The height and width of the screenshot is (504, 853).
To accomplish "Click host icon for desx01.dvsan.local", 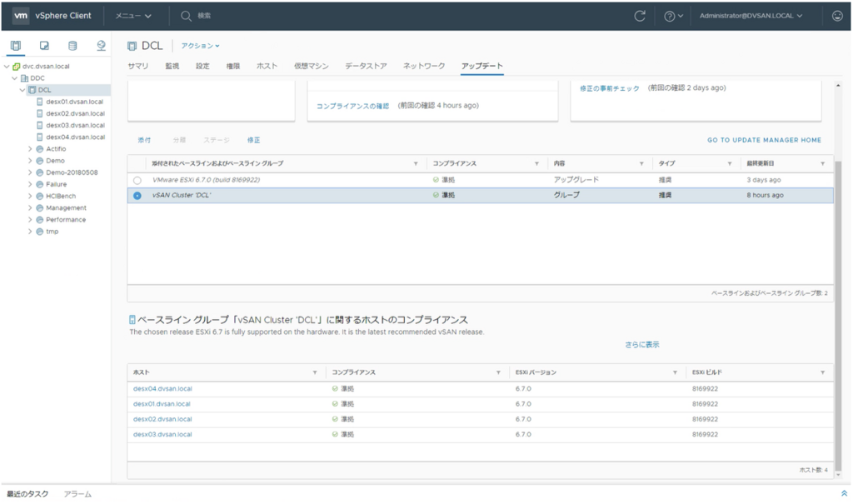I will 40,102.
